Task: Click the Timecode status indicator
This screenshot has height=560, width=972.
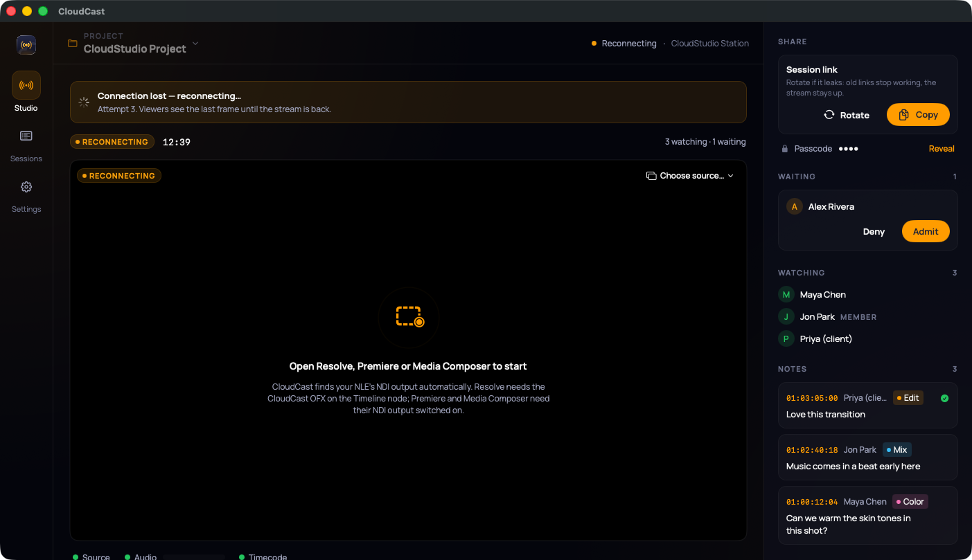Action: [x=263, y=557]
